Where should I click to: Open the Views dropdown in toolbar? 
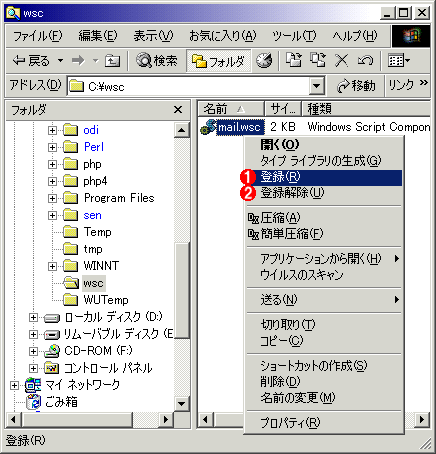pos(399,61)
